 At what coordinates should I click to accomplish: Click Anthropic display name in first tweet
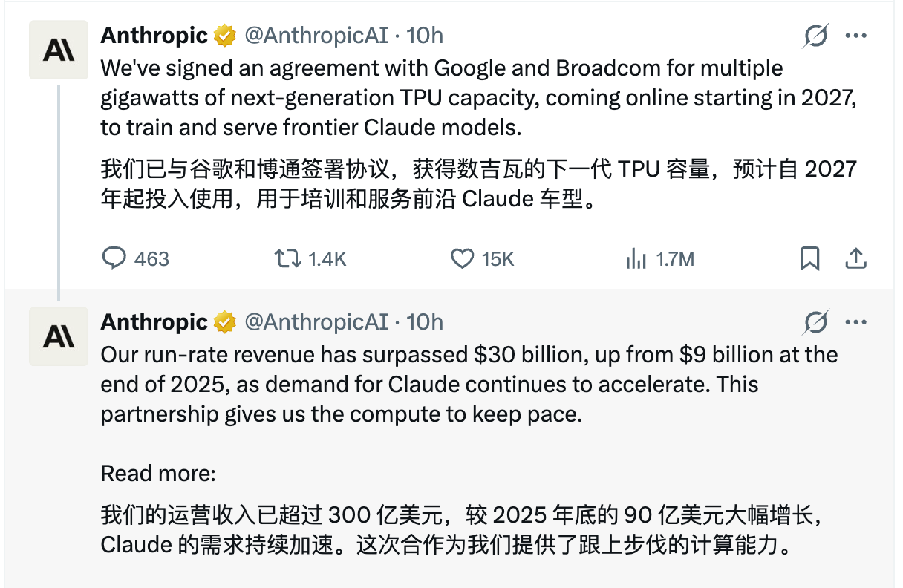point(154,35)
